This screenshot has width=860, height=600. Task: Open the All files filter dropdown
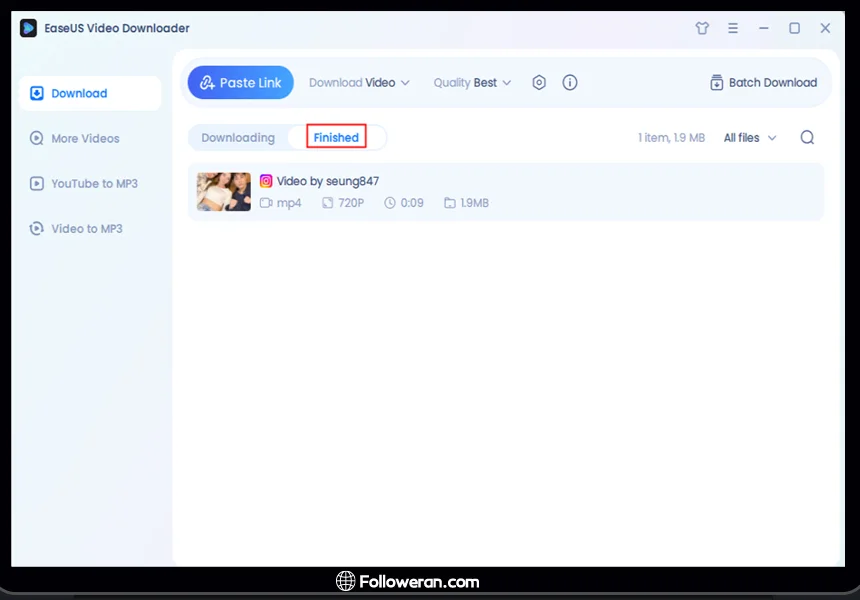tap(749, 138)
